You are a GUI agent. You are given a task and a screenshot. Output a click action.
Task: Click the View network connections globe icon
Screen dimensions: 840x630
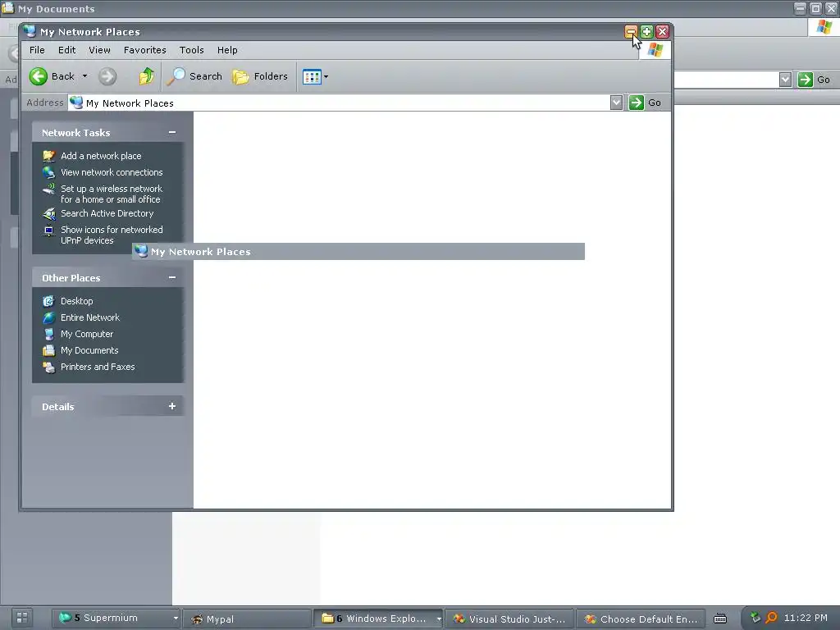pyautogui.click(x=48, y=172)
